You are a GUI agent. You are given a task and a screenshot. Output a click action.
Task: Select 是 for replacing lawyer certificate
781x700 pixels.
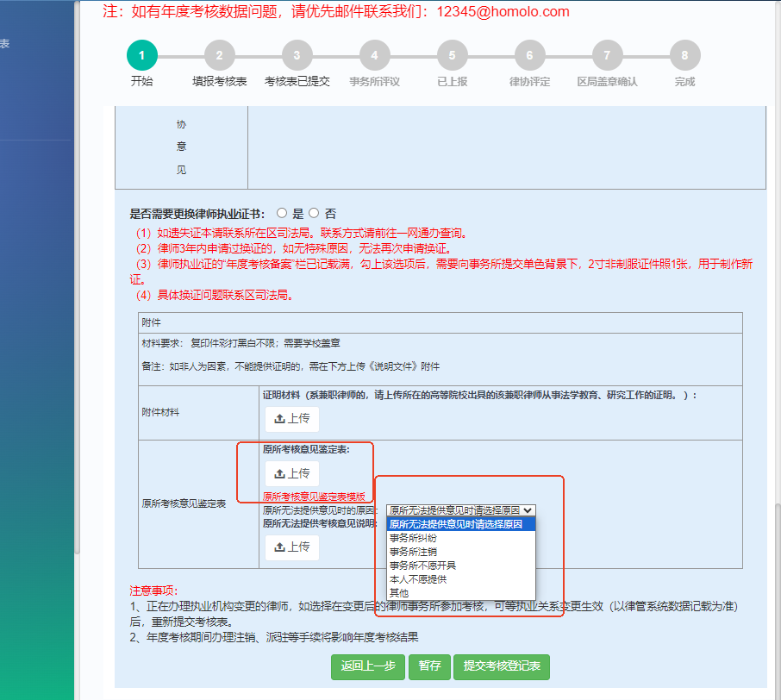(x=282, y=213)
